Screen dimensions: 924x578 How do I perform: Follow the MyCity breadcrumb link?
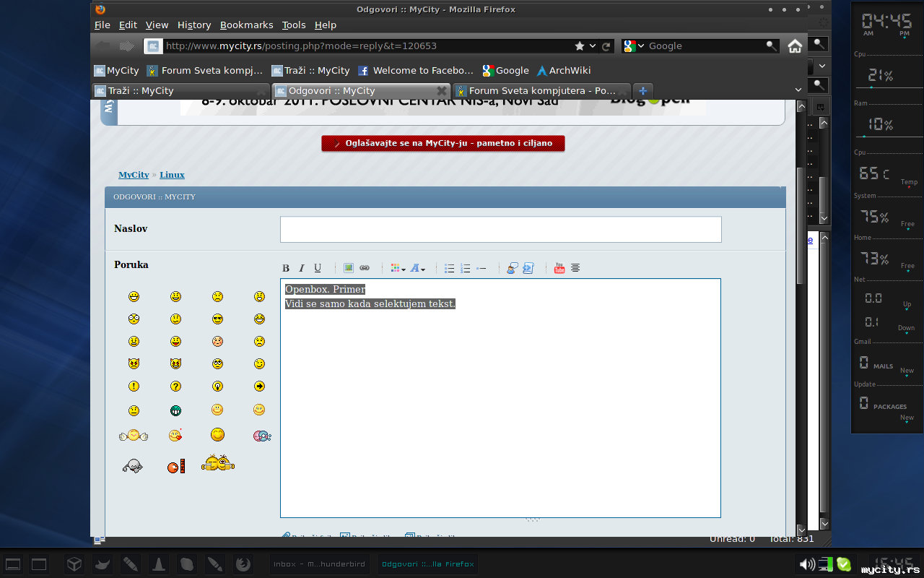coord(134,175)
